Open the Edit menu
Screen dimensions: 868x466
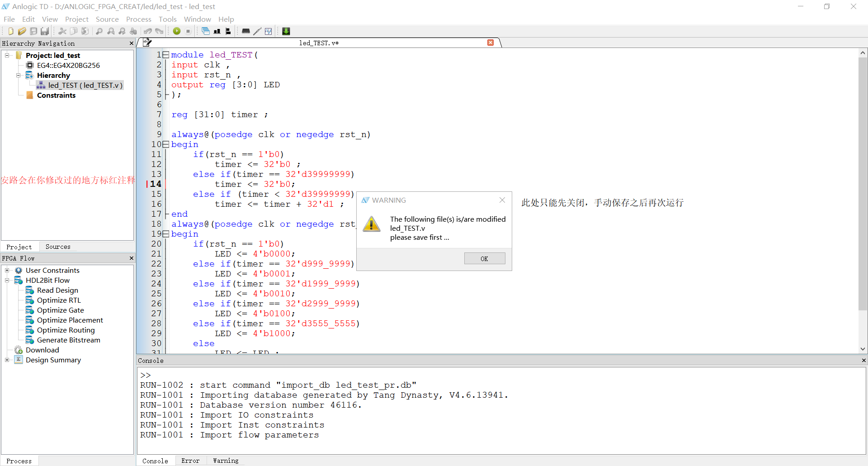28,19
